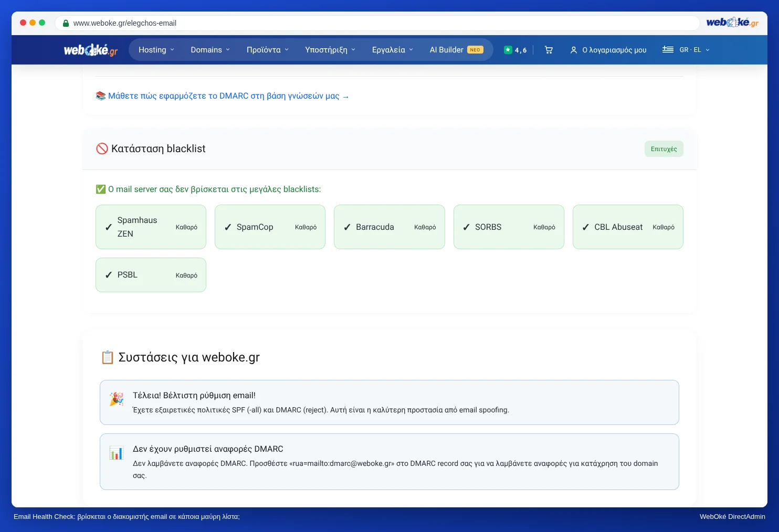Click the WebOké logo beside address bar
This screenshot has height=532, width=779.
732,22
